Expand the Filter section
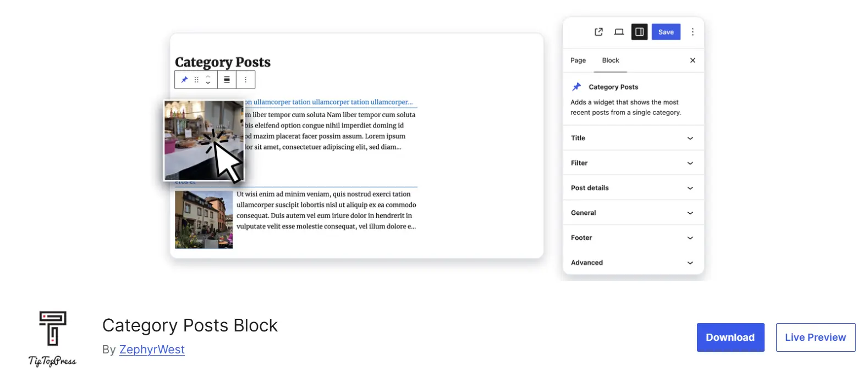The image size is (868, 371). coord(633,163)
